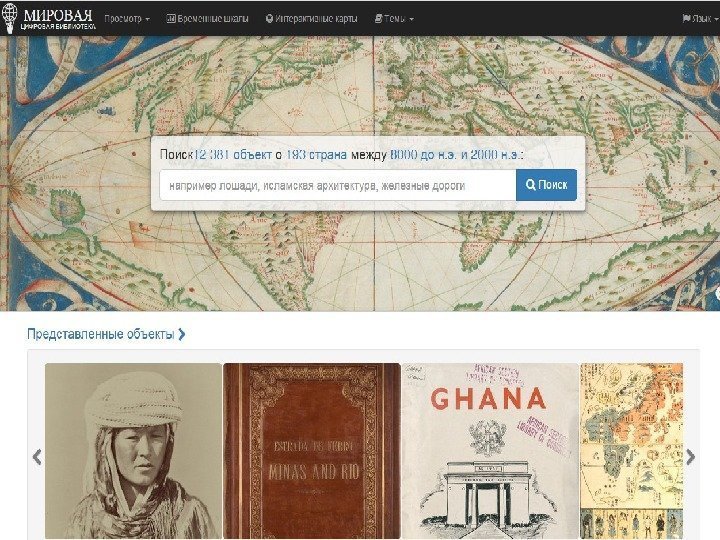
Task: Click the World Digital Library globe logo
Action: [9, 18]
